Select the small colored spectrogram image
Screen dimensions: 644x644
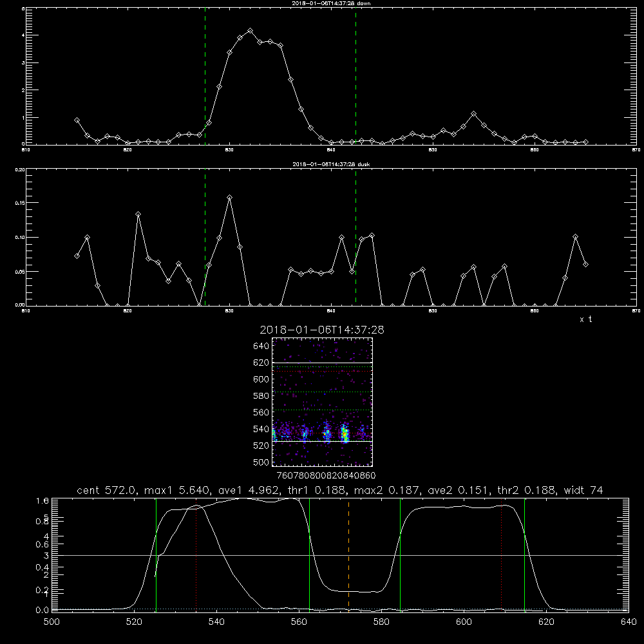(322, 402)
